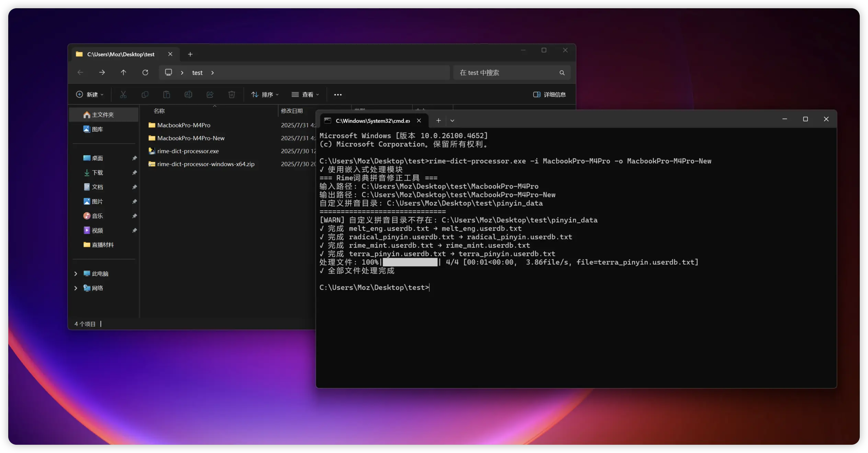Toggle the 详细信息 details pane
The width and height of the screenshot is (868, 453).
[549, 95]
